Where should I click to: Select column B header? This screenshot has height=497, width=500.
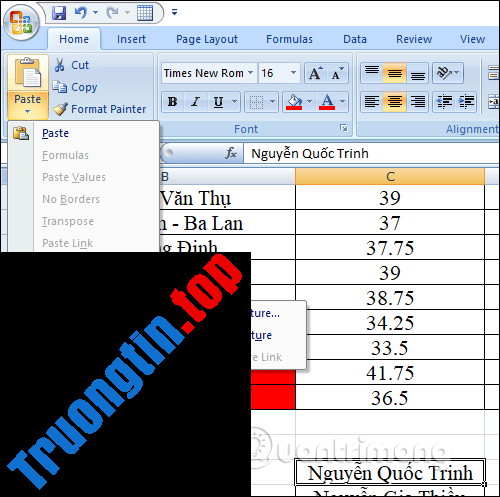pyautogui.click(x=228, y=176)
